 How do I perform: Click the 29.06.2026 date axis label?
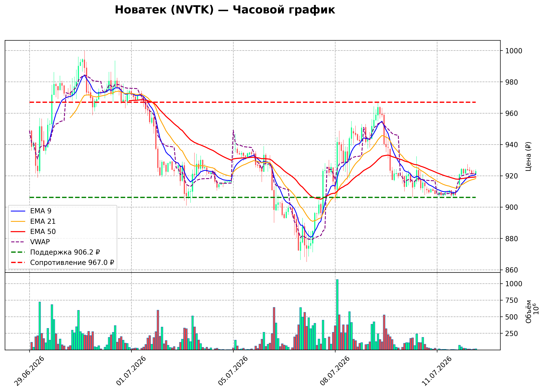click(x=29, y=371)
